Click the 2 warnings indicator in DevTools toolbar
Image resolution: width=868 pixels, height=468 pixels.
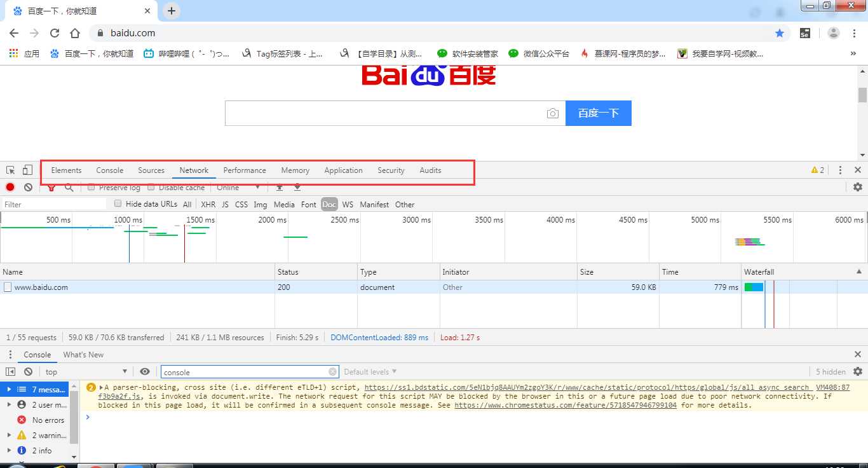click(x=818, y=170)
